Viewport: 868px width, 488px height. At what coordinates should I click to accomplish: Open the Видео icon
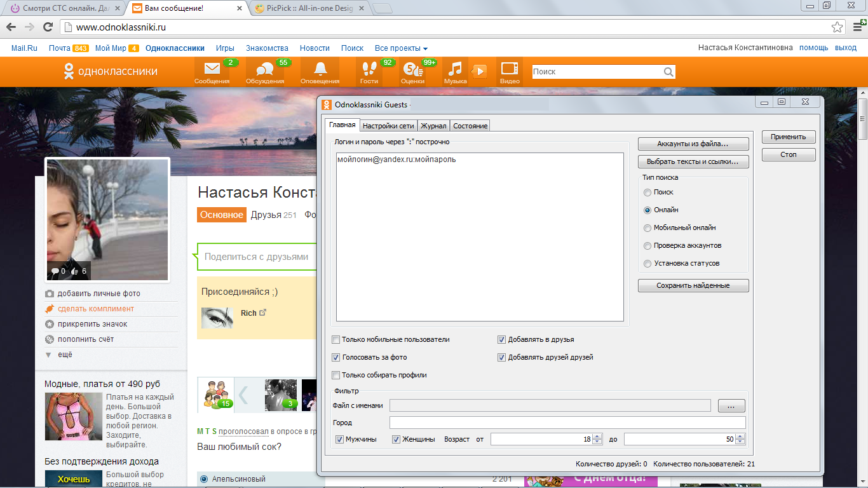click(510, 72)
